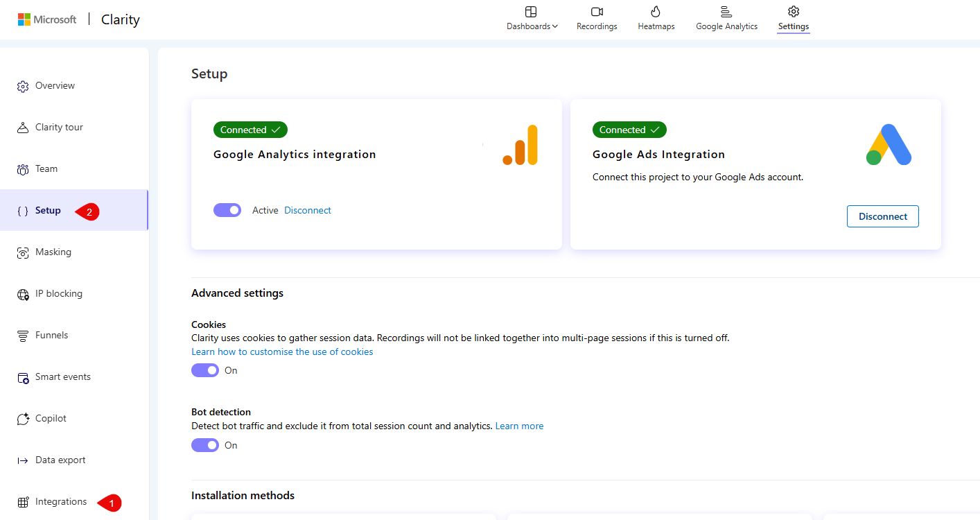The image size is (980, 520).
Task: Click the Copilot chat icon
Action: point(22,419)
